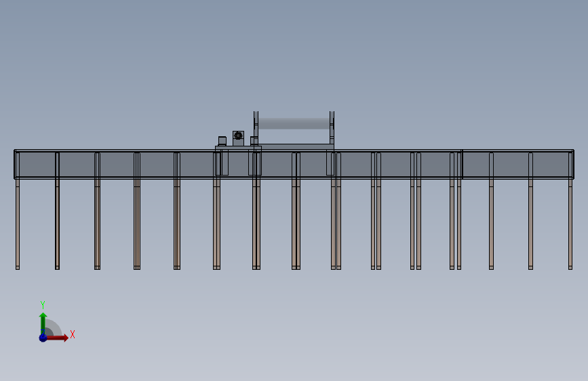The image size is (588, 381).
Task: Click the blue Z axis ball of triad
Action: click(43, 338)
